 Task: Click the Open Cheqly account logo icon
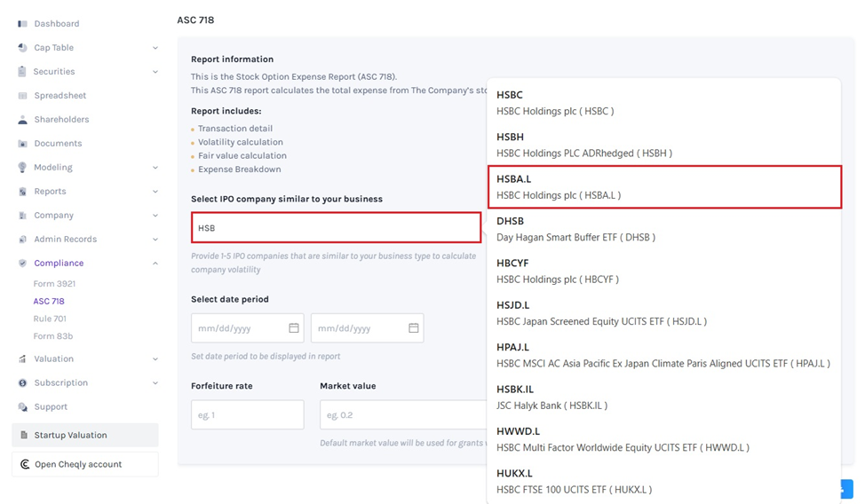(x=25, y=464)
